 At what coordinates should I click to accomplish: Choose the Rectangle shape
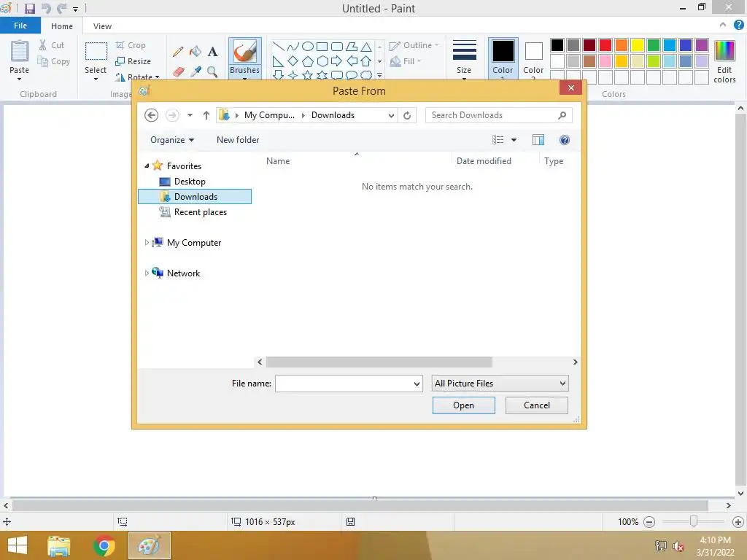[x=322, y=46]
